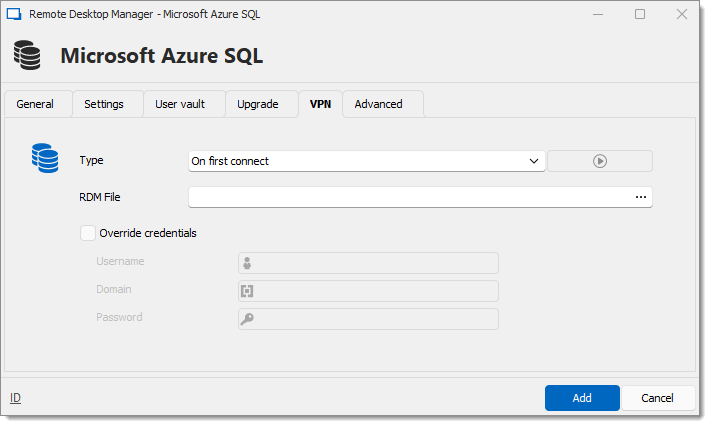710x426 pixels.
Task: Enable the Override credentials checkbox
Action: click(x=88, y=233)
